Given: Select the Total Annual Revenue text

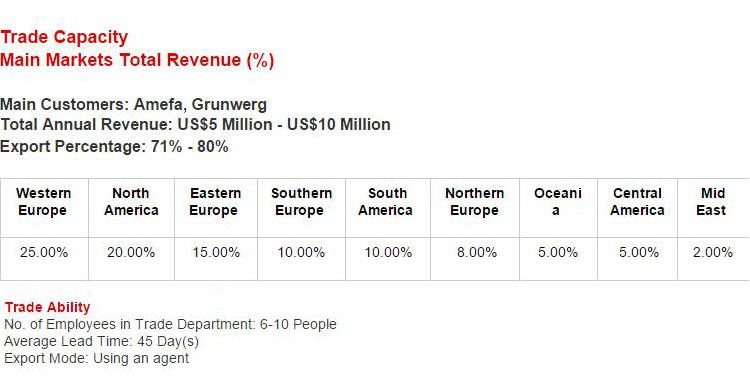Looking at the screenshot, I should [x=195, y=125].
